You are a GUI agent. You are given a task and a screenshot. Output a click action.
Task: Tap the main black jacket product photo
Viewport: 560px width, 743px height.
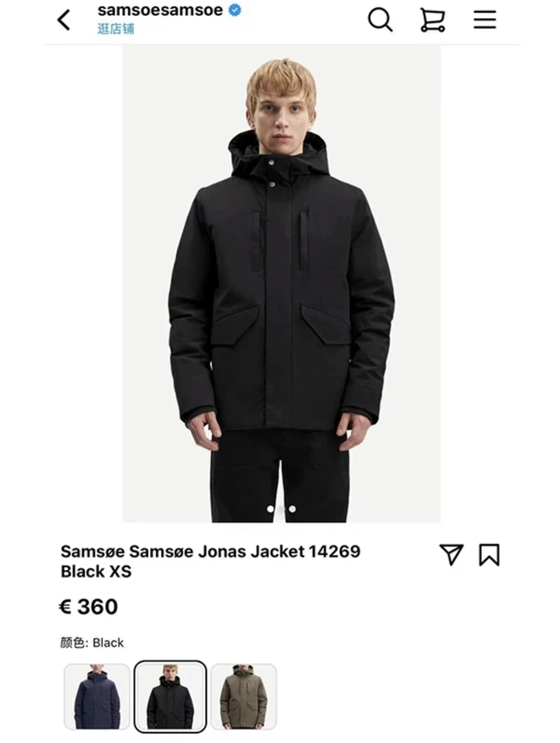[281, 284]
